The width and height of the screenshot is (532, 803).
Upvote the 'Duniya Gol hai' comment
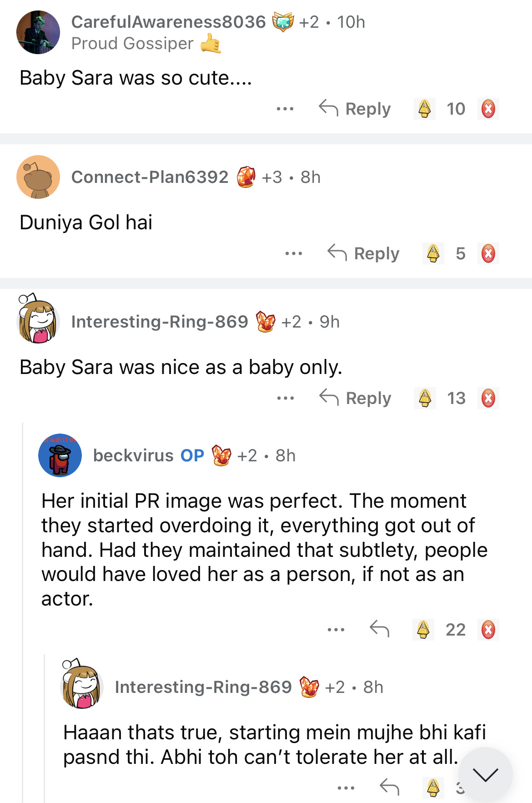point(433,254)
